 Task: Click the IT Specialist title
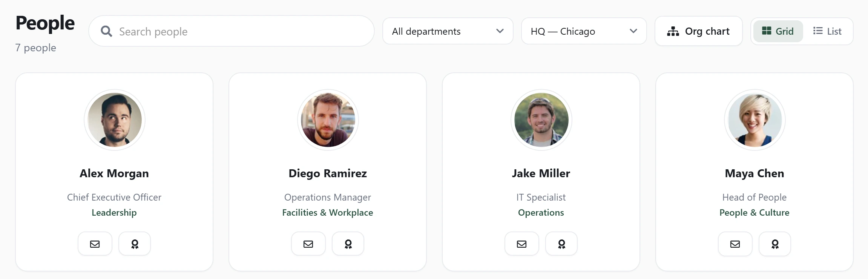coord(541,197)
